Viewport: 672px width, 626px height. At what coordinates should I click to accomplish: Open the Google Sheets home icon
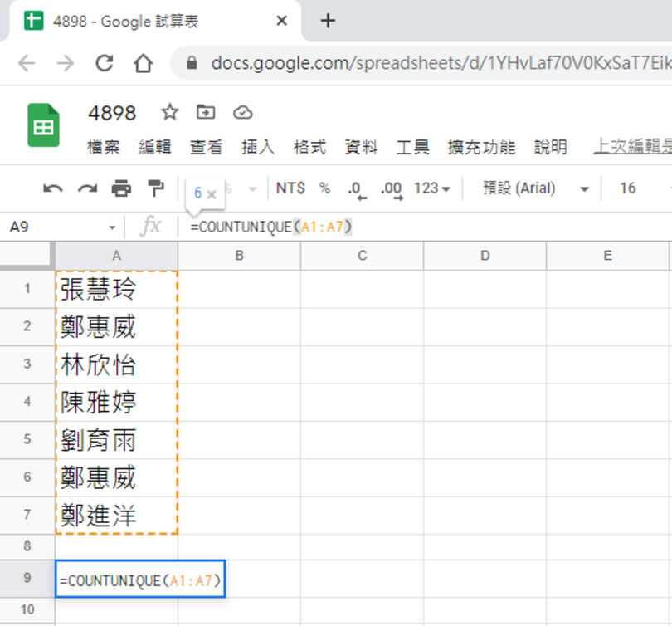[43, 125]
